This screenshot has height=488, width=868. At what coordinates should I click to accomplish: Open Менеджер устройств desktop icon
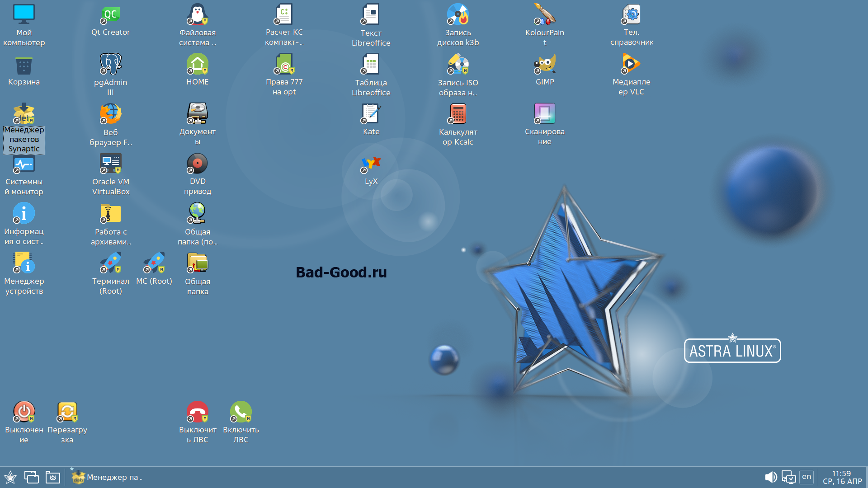[x=24, y=263]
